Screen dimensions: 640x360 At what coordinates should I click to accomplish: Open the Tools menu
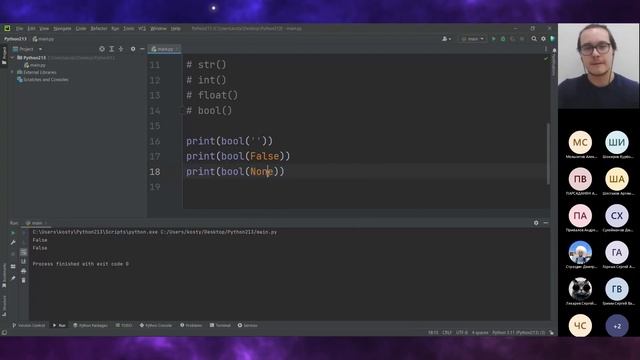(129, 29)
